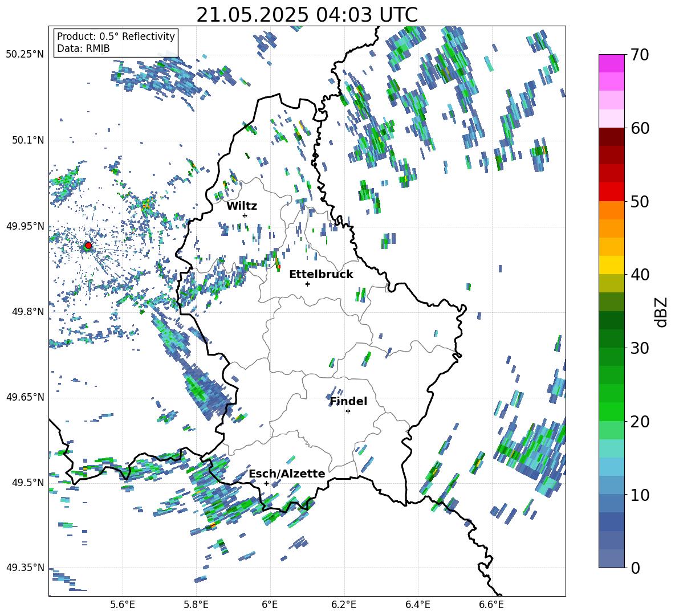Click the light blue colorbar segment above 10
Image resolution: width=675 pixels, height=616 pixels.
[611, 467]
